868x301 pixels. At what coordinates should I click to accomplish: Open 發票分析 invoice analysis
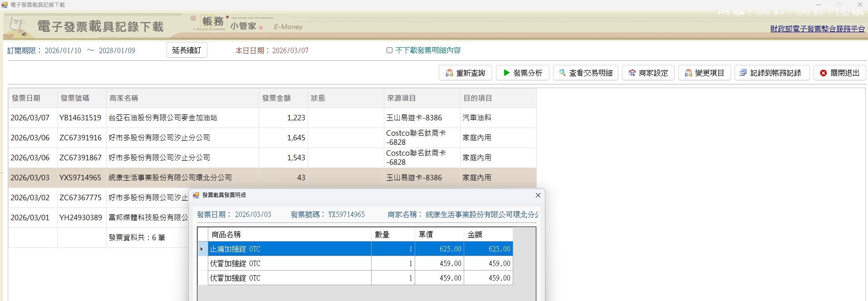(522, 73)
